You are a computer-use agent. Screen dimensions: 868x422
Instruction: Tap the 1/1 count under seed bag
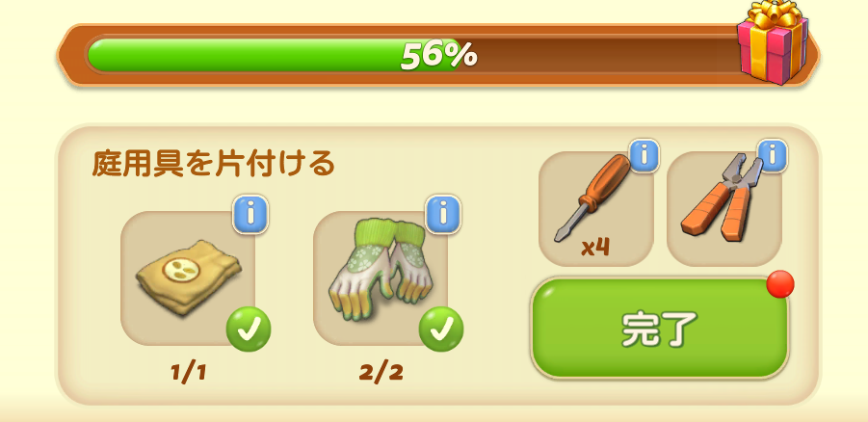pyautogui.click(x=188, y=373)
